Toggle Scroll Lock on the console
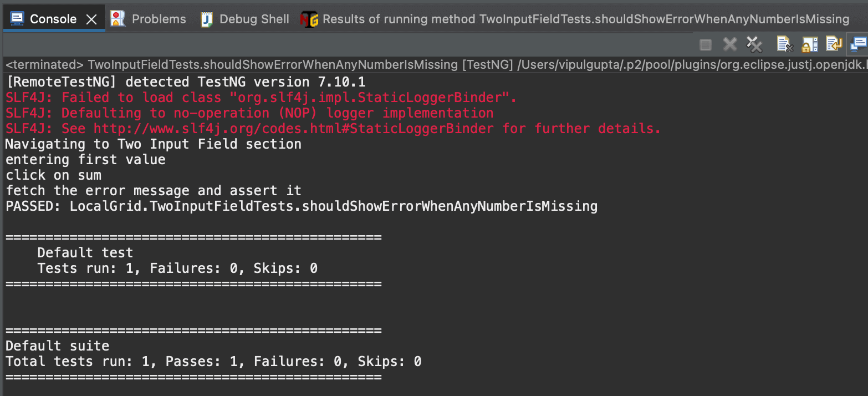The width and height of the screenshot is (868, 396). (810, 44)
